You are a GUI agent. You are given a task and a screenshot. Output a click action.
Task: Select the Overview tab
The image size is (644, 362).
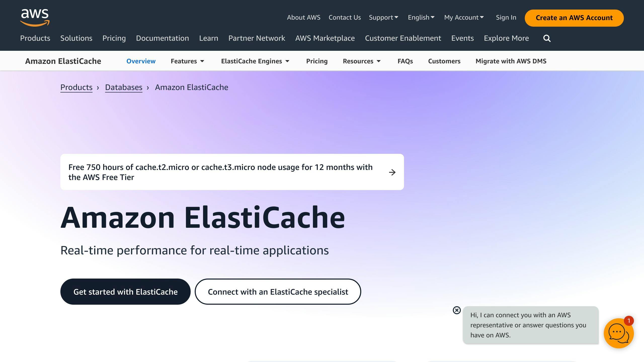(x=141, y=61)
